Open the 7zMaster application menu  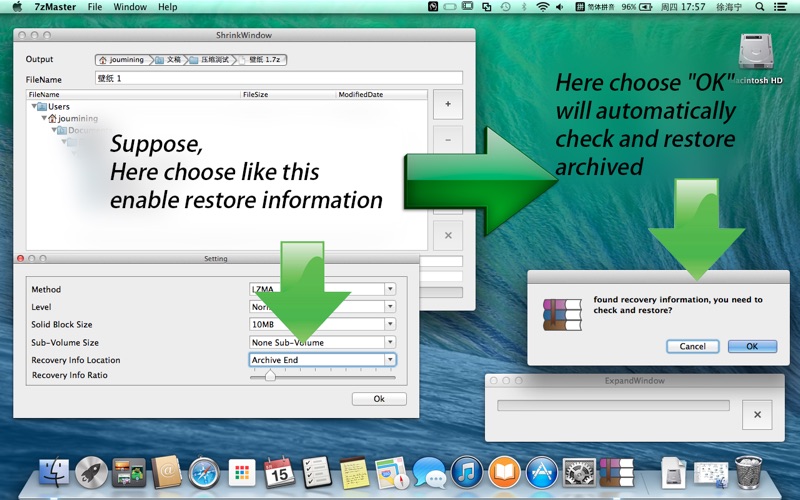click(55, 7)
